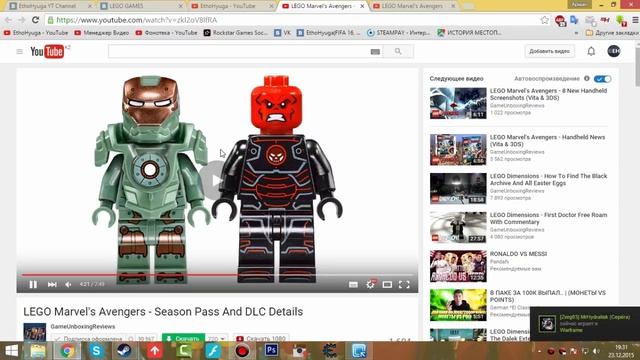
Task: Open Photoshop from taskbar
Action: point(271,351)
